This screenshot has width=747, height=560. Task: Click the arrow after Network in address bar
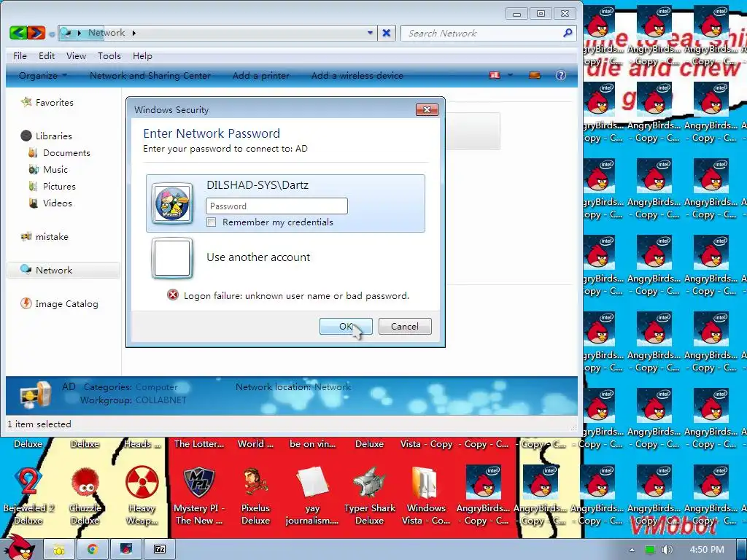[x=134, y=33]
